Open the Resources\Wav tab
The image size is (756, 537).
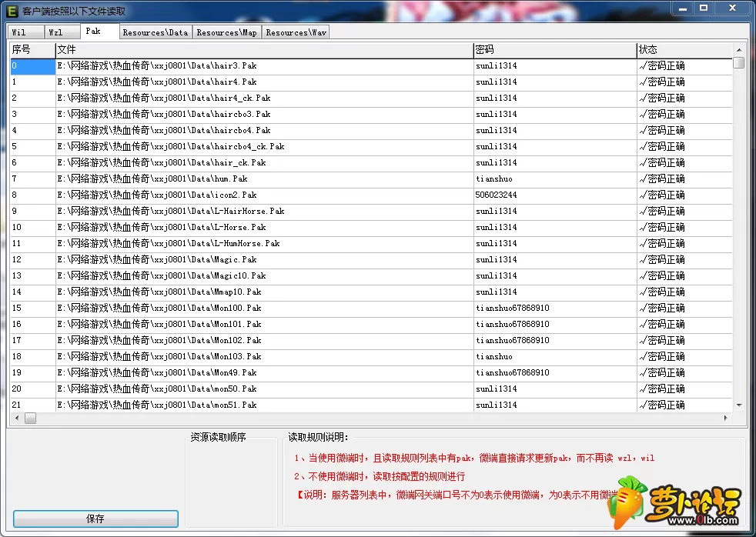click(296, 32)
